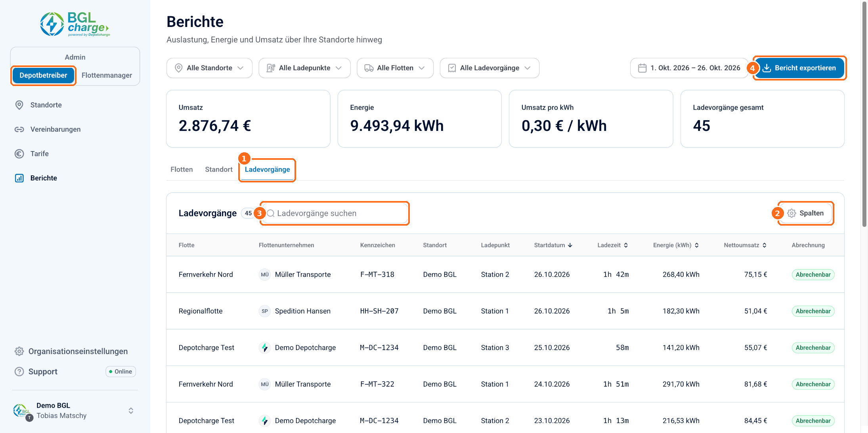Open the Alle Ladepunkte filter dropdown
The height and width of the screenshot is (433, 868).
point(304,68)
